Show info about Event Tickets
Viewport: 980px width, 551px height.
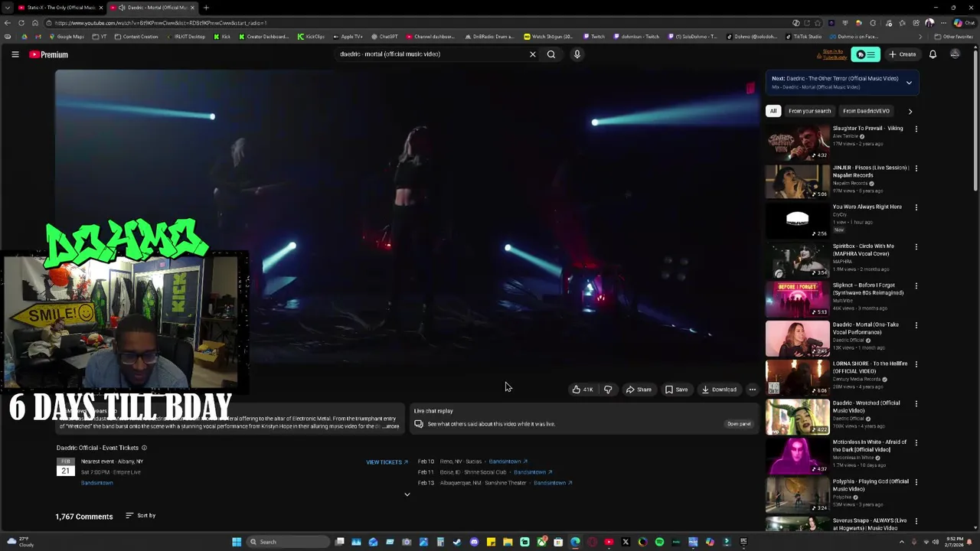(x=144, y=448)
